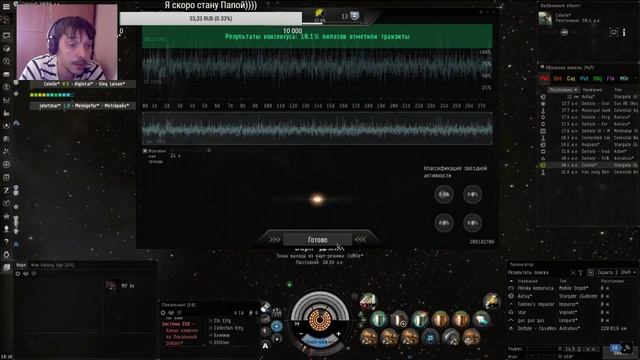Click the speed bar under the capacitor
The image size is (640, 360).
[320, 342]
